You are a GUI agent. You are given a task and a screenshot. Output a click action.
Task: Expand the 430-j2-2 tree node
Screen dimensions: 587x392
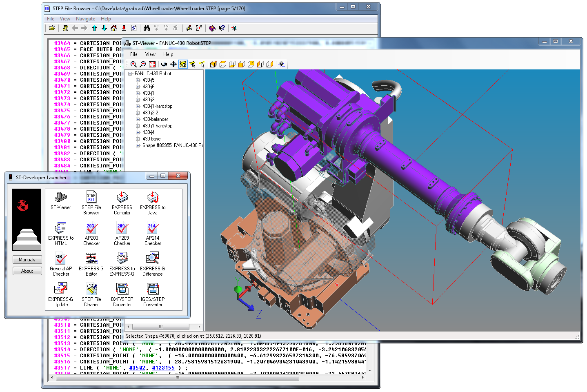[138, 113]
